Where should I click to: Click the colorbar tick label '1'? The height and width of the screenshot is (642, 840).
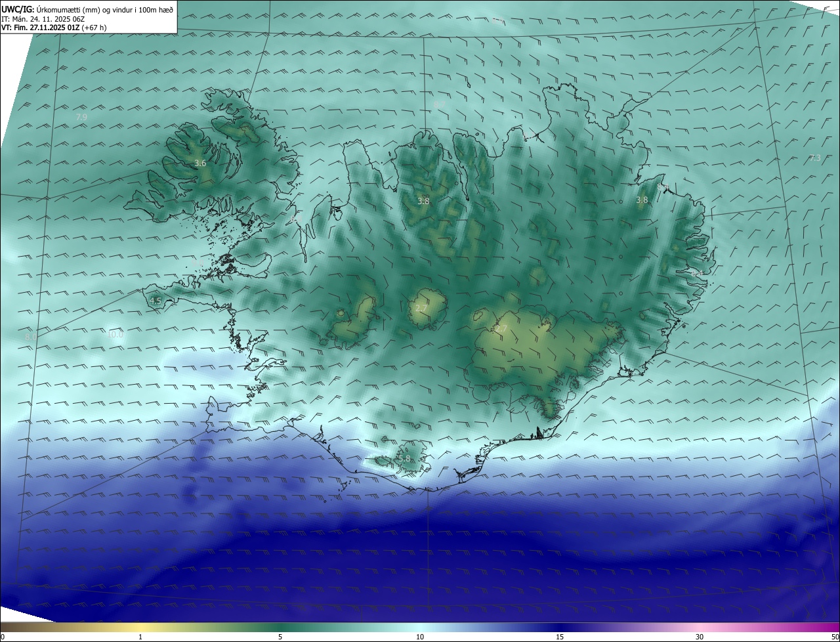(x=140, y=637)
